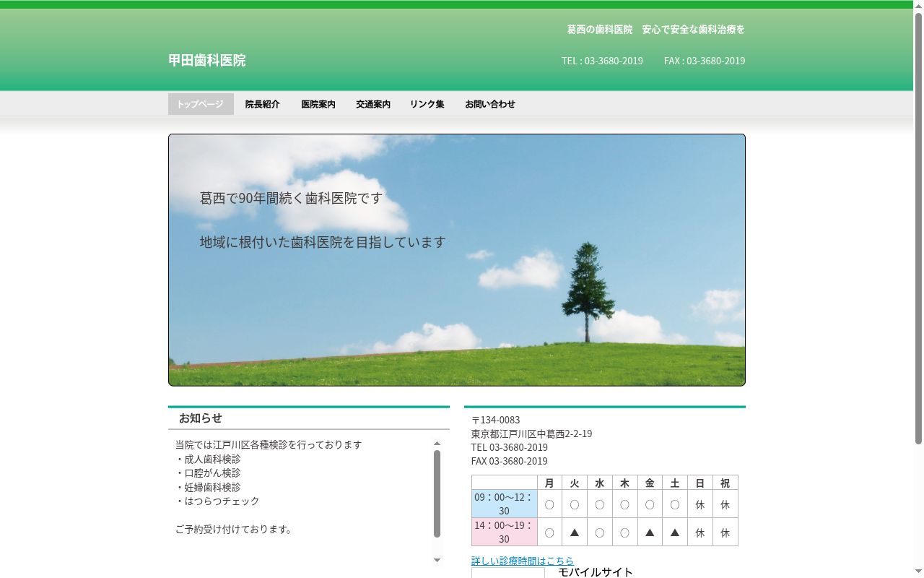
Task: Click the header TEL : 03-3680-2019 text
Action: (x=602, y=61)
